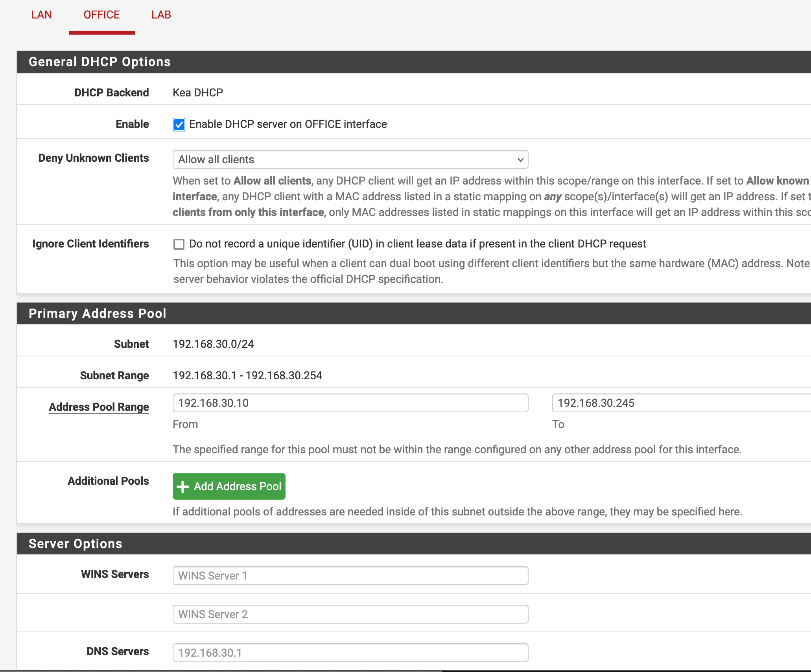Viewport: 811px width, 672px height.
Task: Uncheck Enable DHCP server on OFFICE interface
Action: (x=179, y=125)
